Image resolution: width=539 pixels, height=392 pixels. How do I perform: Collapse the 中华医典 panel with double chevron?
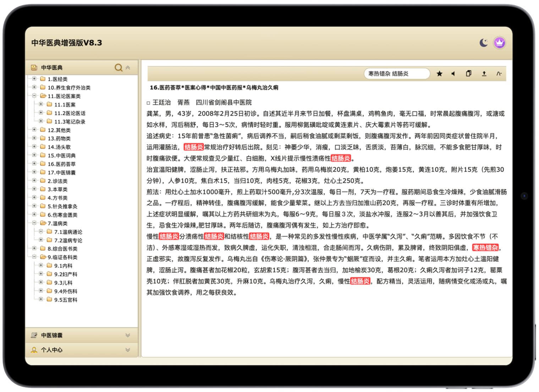pyautogui.click(x=128, y=67)
